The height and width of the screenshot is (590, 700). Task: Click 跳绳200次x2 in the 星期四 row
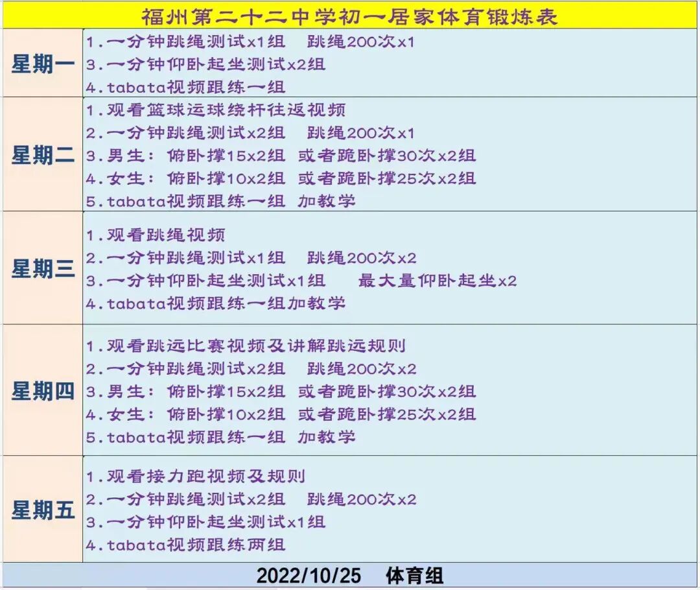point(362,368)
